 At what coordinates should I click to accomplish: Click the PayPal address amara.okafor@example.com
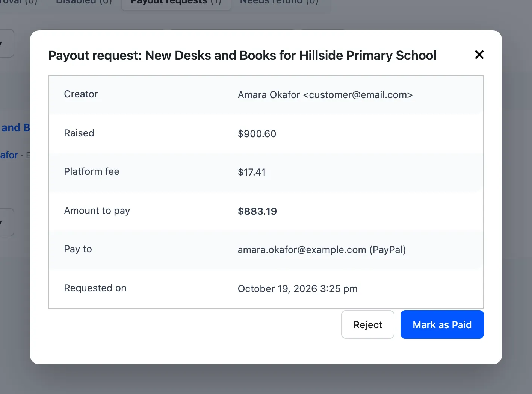tap(302, 250)
